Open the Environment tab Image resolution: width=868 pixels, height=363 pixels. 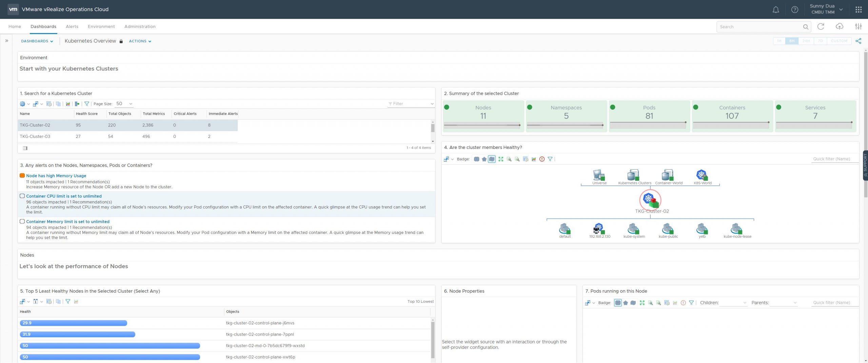tap(101, 26)
